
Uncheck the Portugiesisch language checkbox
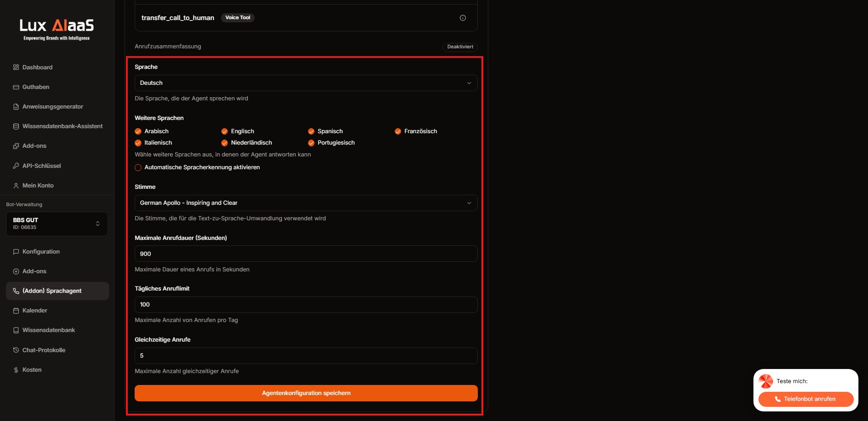tap(311, 143)
